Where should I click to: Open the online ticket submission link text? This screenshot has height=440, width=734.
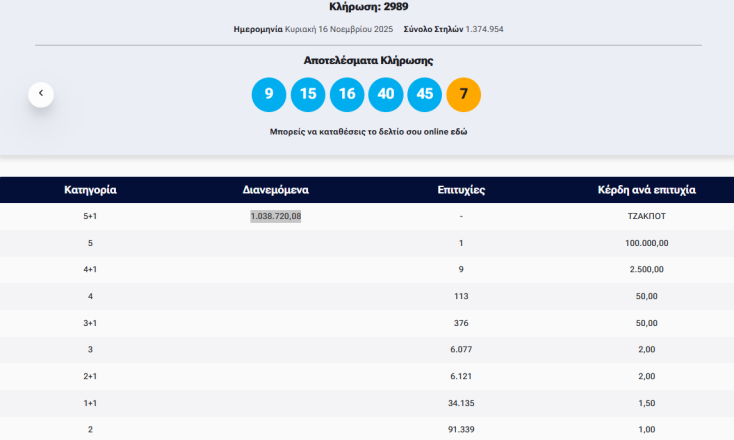(x=368, y=131)
